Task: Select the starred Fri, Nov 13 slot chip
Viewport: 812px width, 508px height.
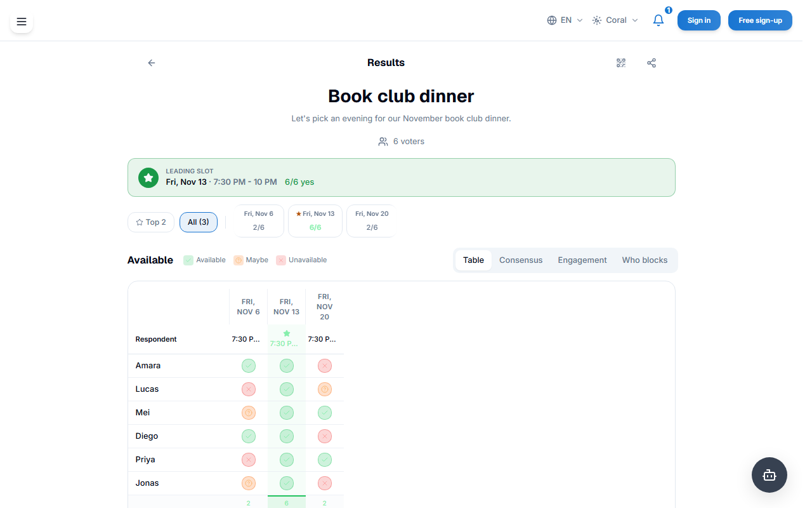Action: 315,221
